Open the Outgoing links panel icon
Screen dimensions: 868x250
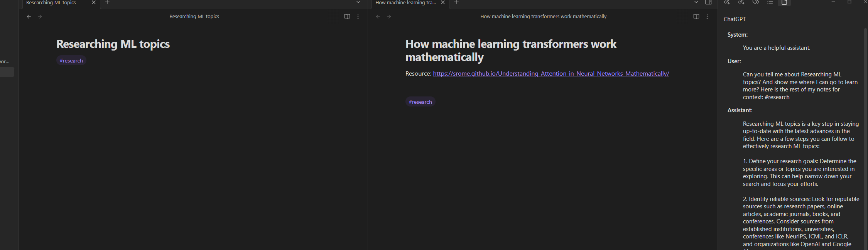(741, 2)
